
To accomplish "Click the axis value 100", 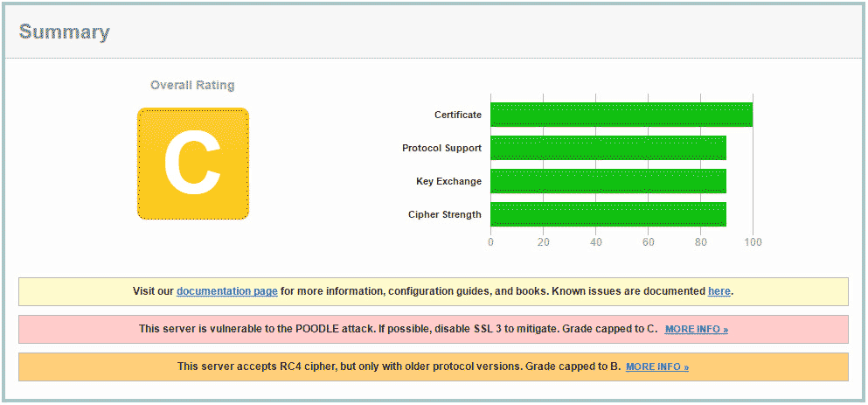I will point(753,242).
